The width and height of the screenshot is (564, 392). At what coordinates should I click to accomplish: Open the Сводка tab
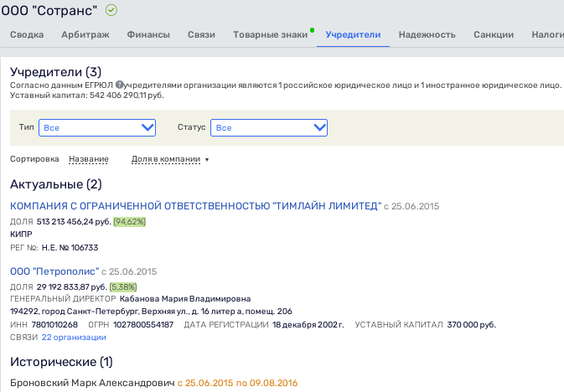[27, 34]
